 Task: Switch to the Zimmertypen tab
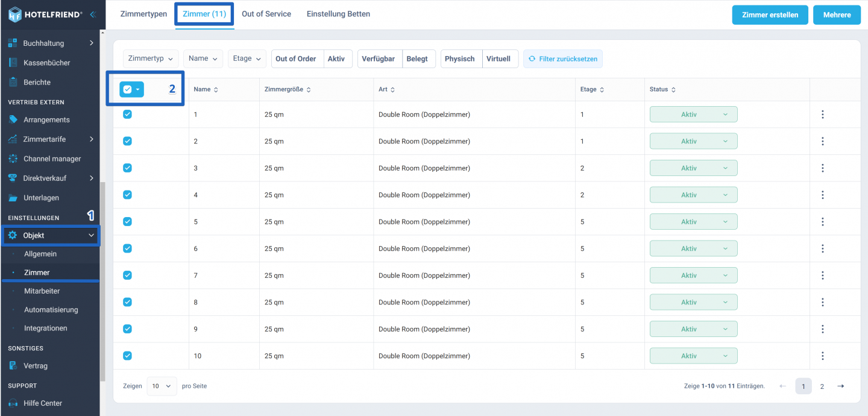click(x=143, y=14)
